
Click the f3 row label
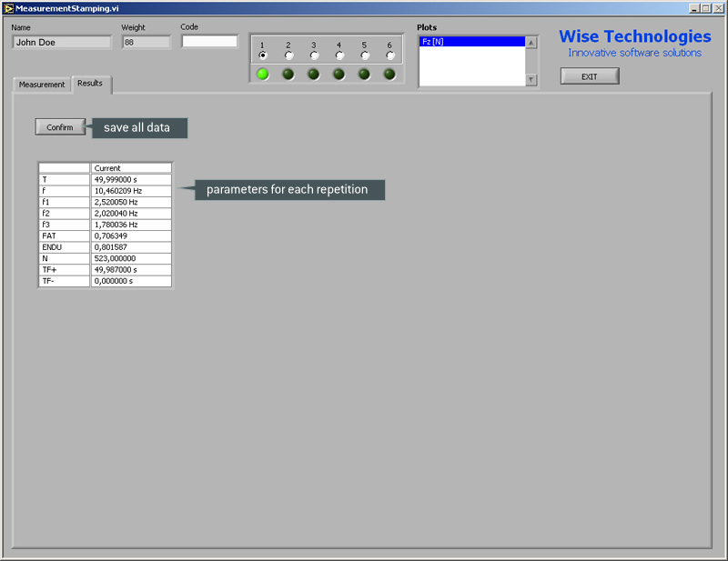(64, 225)
